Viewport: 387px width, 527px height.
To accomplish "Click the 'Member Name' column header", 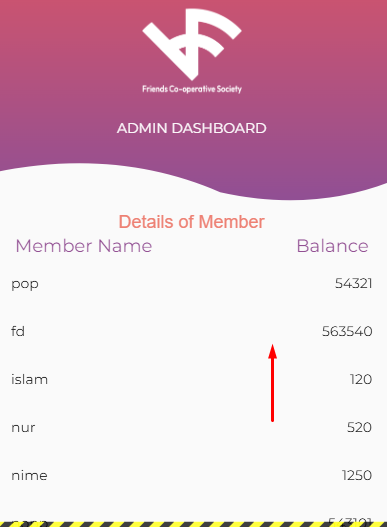I will click(x=84, y=246).
